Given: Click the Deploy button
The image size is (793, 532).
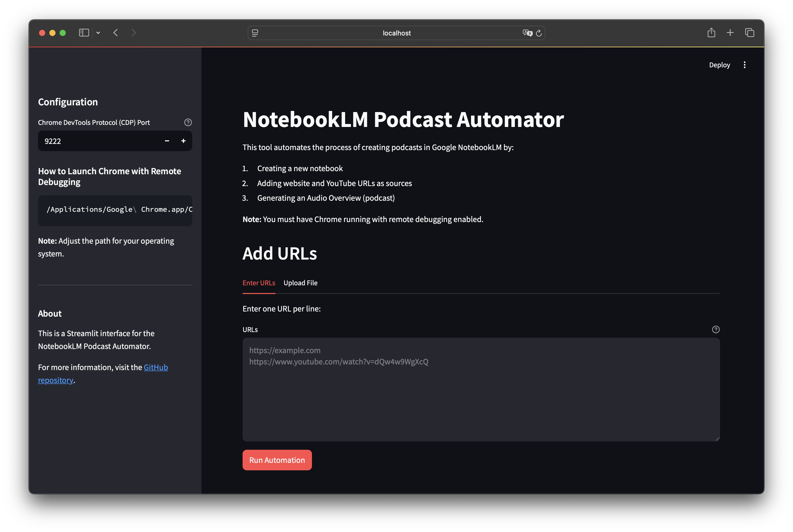Looking at the screenshot, I should pyautogui.click(x=720, y=65).
